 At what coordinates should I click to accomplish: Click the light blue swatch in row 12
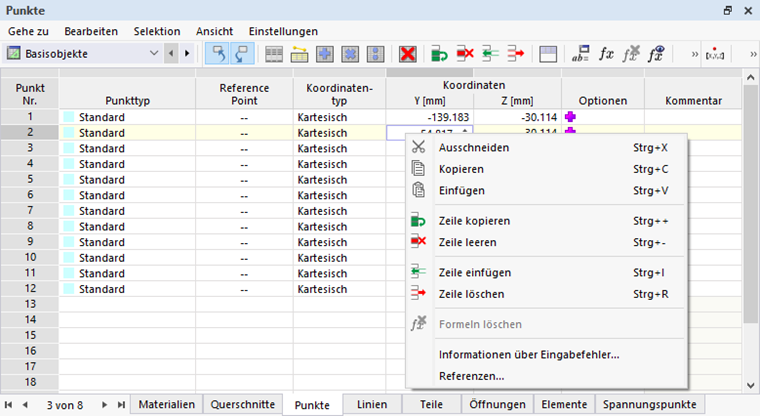[x=69, y=289]
